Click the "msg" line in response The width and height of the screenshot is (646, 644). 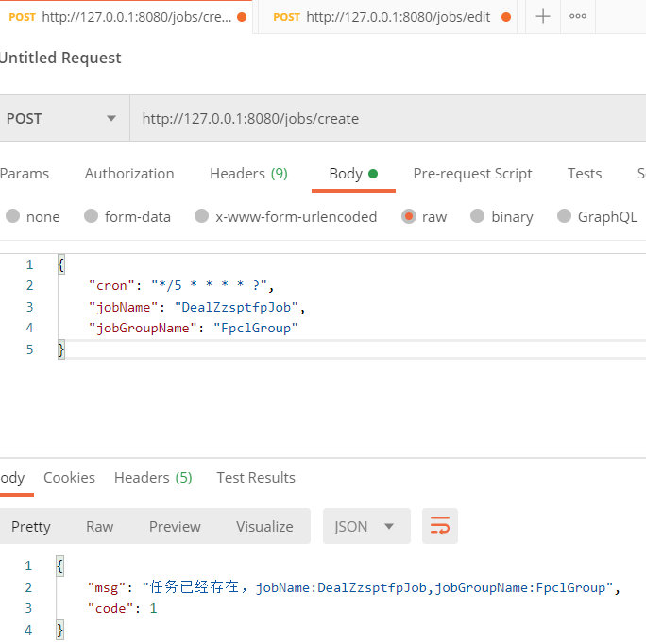353,587
